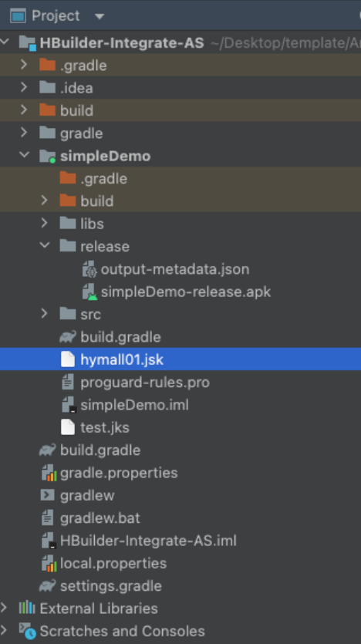The height and width of the screenshot is (644, 361).
Task: Collapse the release folder
Action: (x=45, y=245)
